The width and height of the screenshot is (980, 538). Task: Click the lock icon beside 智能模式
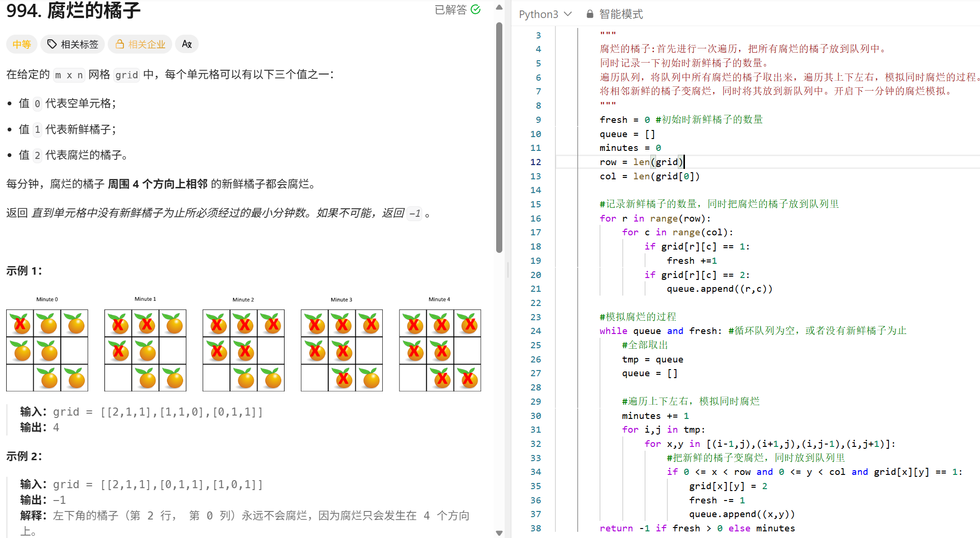590,14
